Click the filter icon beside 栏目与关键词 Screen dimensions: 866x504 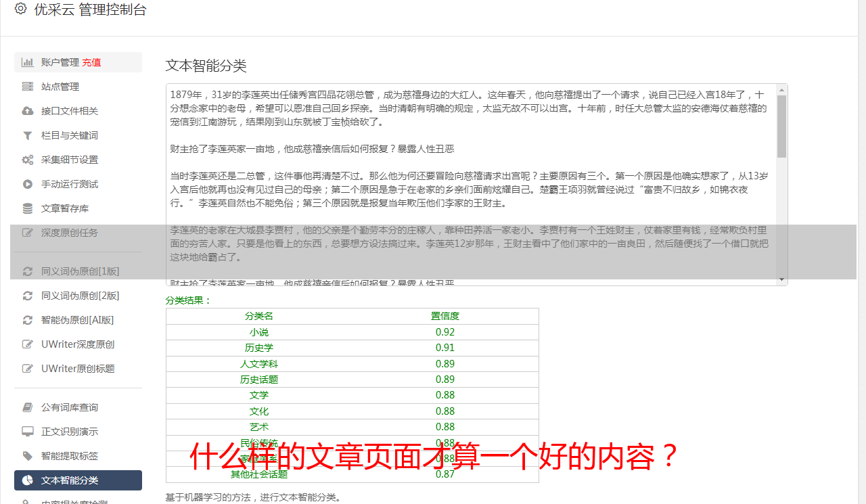pos(28,135)
